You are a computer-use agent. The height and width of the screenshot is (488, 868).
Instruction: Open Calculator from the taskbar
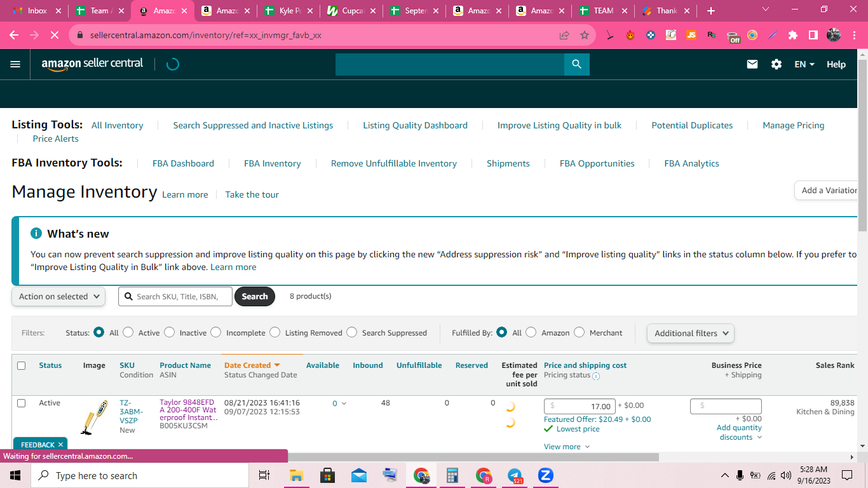452,475
